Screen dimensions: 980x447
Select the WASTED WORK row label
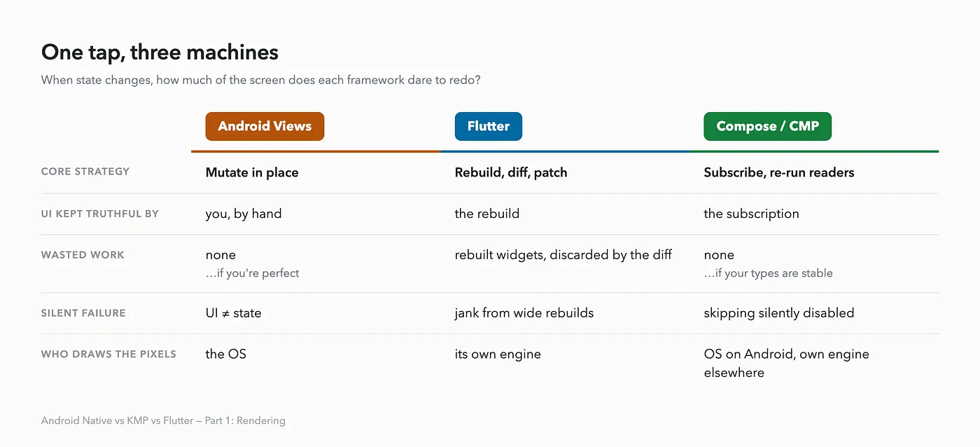point(83,255)
